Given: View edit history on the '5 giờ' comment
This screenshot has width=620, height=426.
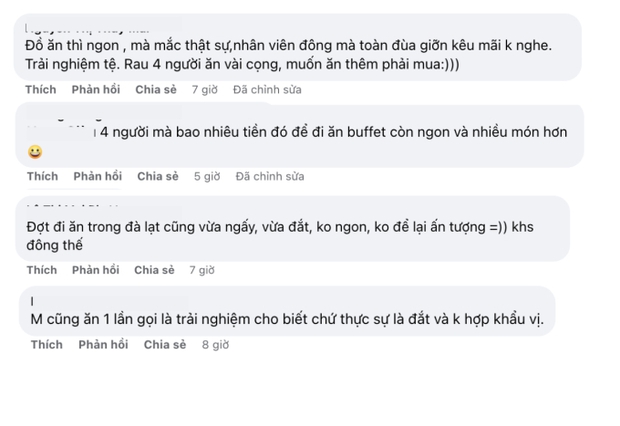Looking at the screenshot, I should tap(270, 177).
